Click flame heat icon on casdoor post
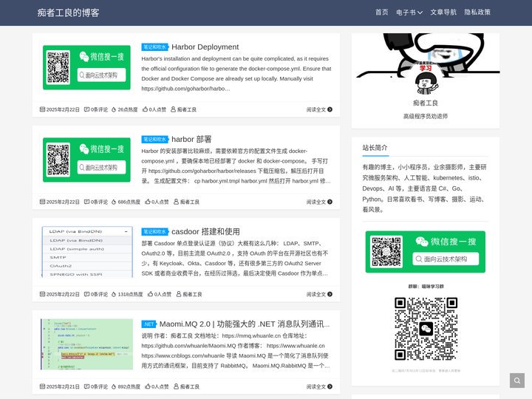This screenshot has width=532, height=399. pos(114,294)
